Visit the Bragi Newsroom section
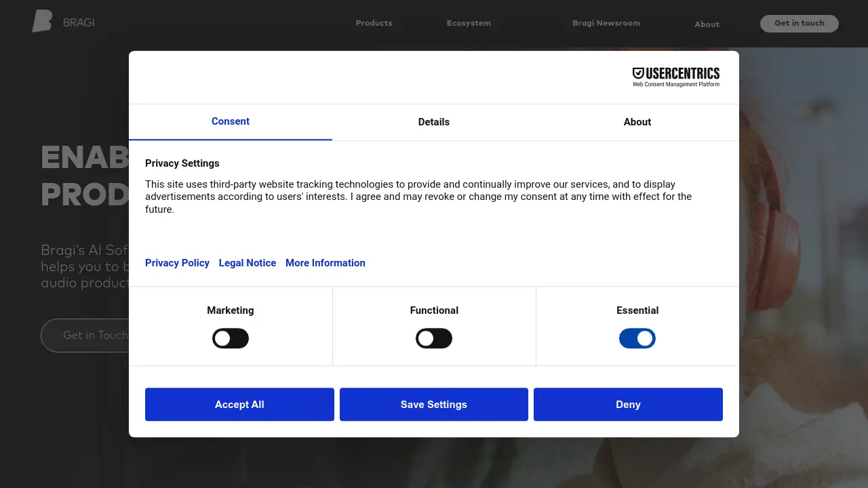This screenshot has width=868, height=488. pyautogui.click(x=606, y=23)
